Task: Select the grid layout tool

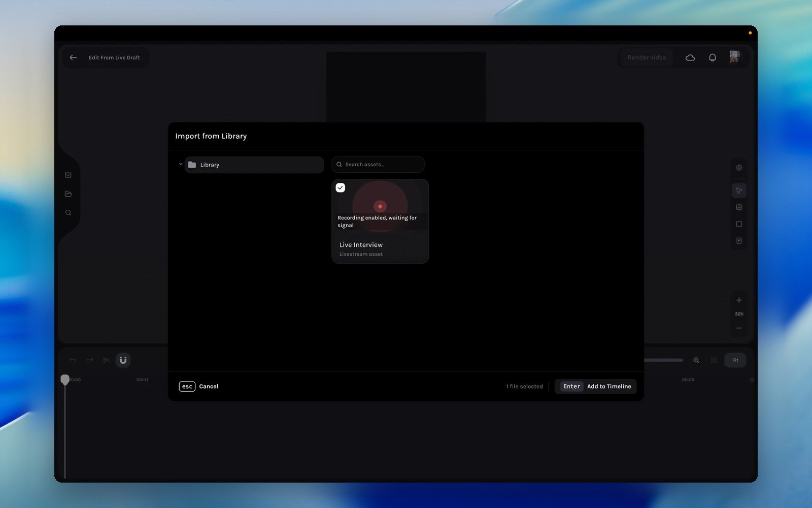Action: click(739, 207)
